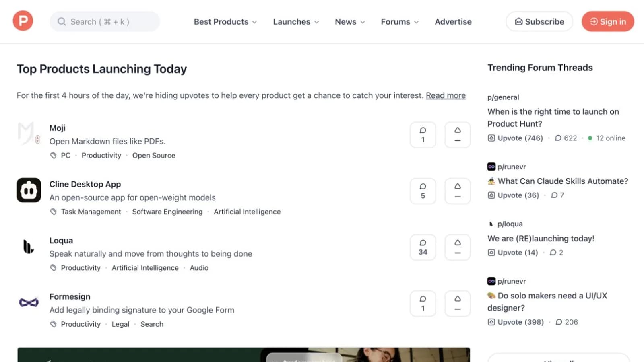Viewport: 644px width, 362px height.
Task: Open the Formesign infinity logo
Action: tap(29, 302)
